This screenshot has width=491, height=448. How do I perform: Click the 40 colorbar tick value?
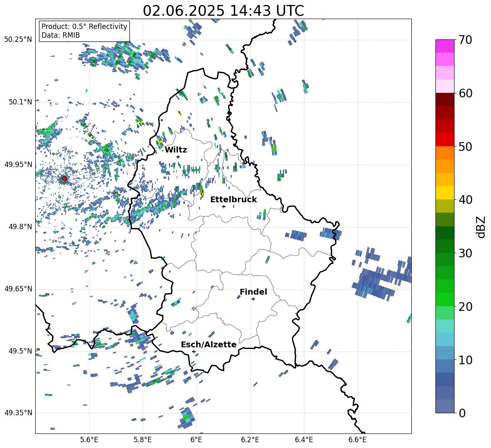(x=465, y=200)
